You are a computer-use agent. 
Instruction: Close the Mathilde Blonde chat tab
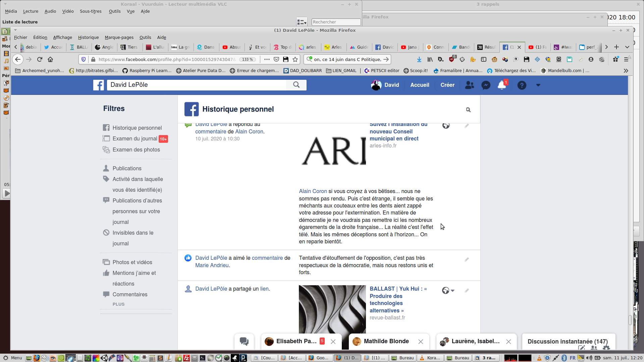(x=421, y=342)
